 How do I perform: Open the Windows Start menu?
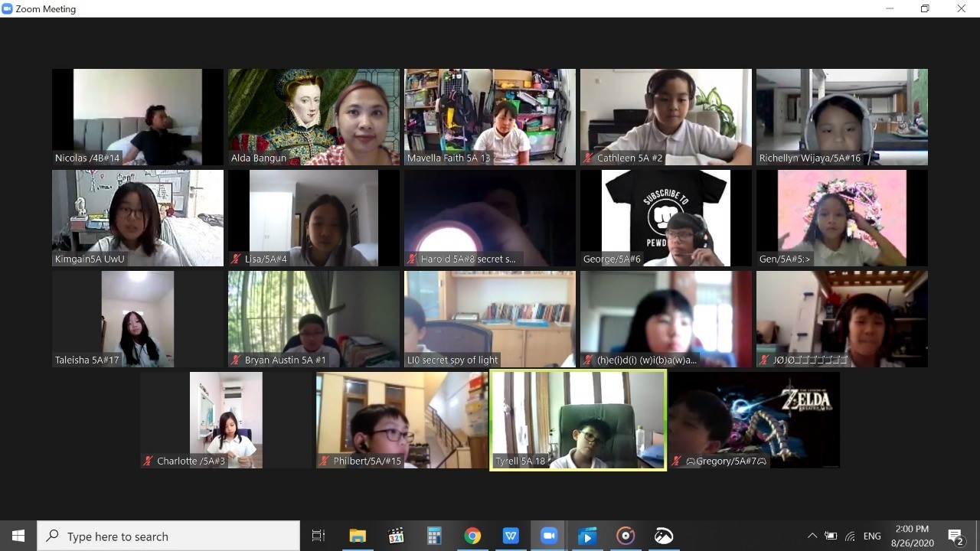click(18, 536)
